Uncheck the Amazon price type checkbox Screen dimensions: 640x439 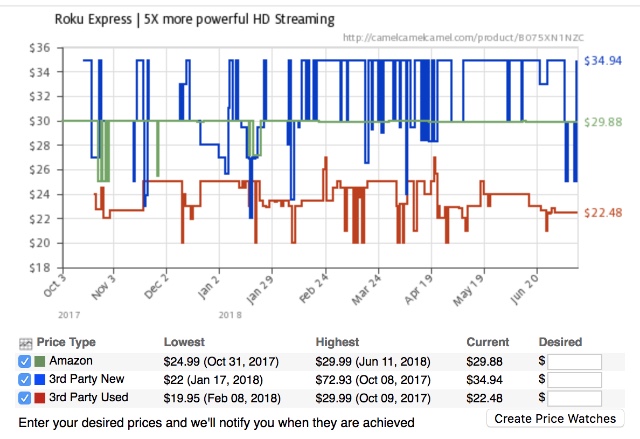[x=24, y=361]
